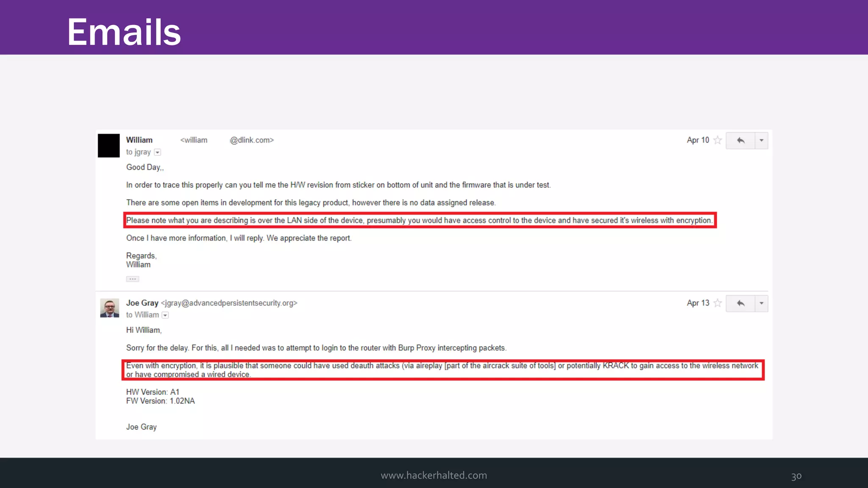Click 'Once I have more information' sentence
This screenshot has width=868, height=488.
coord(239,238)
